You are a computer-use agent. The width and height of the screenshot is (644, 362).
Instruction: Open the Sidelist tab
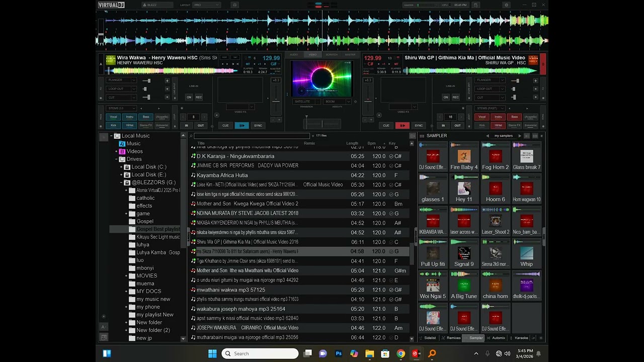click(x=428, y=338)
